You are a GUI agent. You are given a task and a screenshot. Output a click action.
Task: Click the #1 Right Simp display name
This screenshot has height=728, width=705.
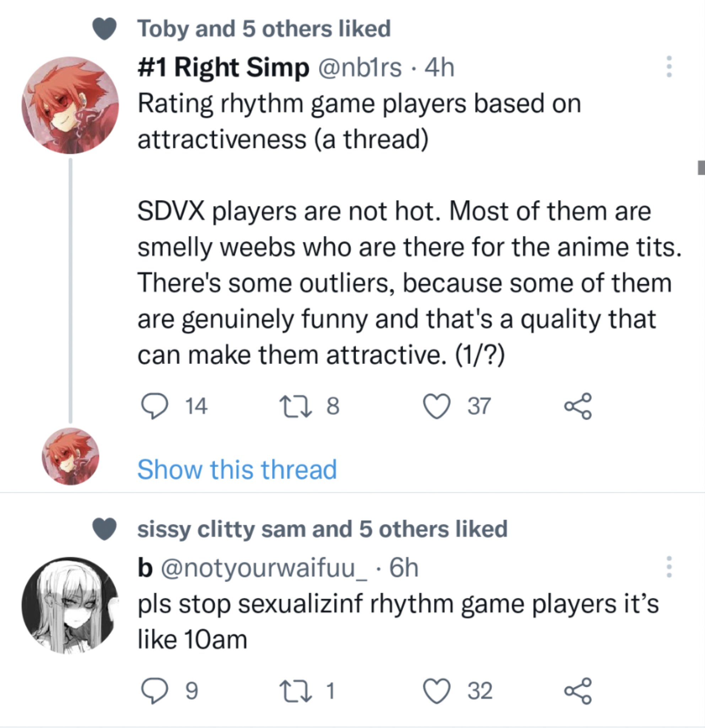click(x=223, y=68)
